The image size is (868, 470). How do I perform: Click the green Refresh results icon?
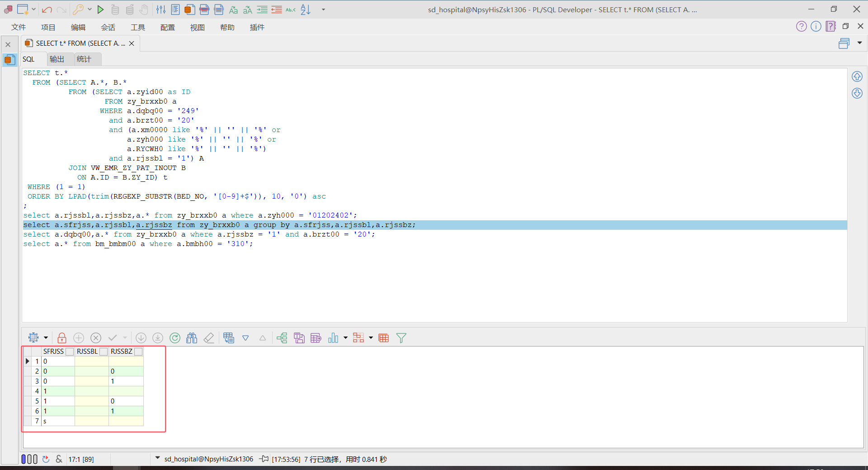pyautogui.click(x=175, y=338)
